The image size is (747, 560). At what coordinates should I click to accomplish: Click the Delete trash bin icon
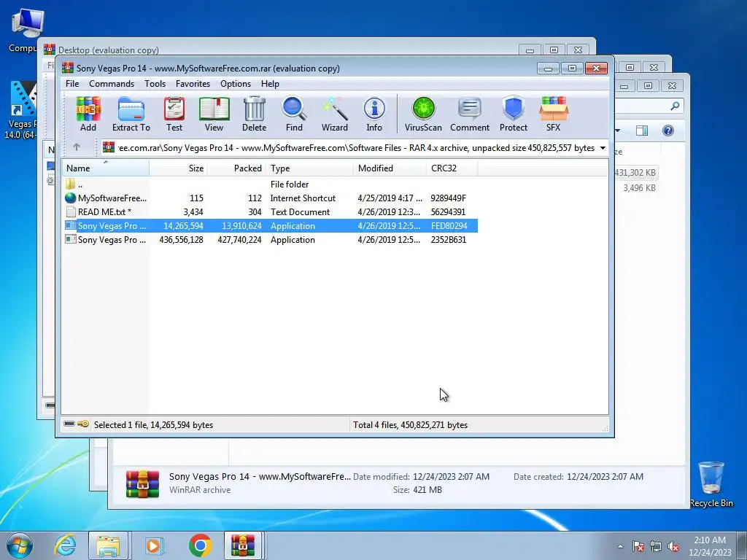click(x=255, y=114)
